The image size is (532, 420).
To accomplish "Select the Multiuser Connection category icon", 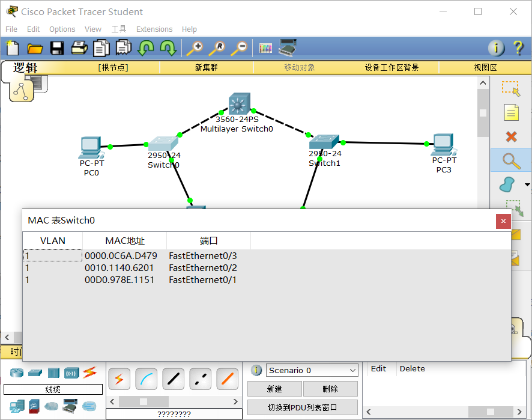I will (89, 406).
